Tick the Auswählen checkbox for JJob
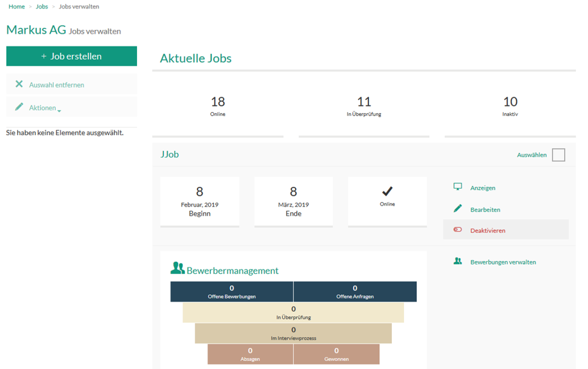 coord(558,155)
